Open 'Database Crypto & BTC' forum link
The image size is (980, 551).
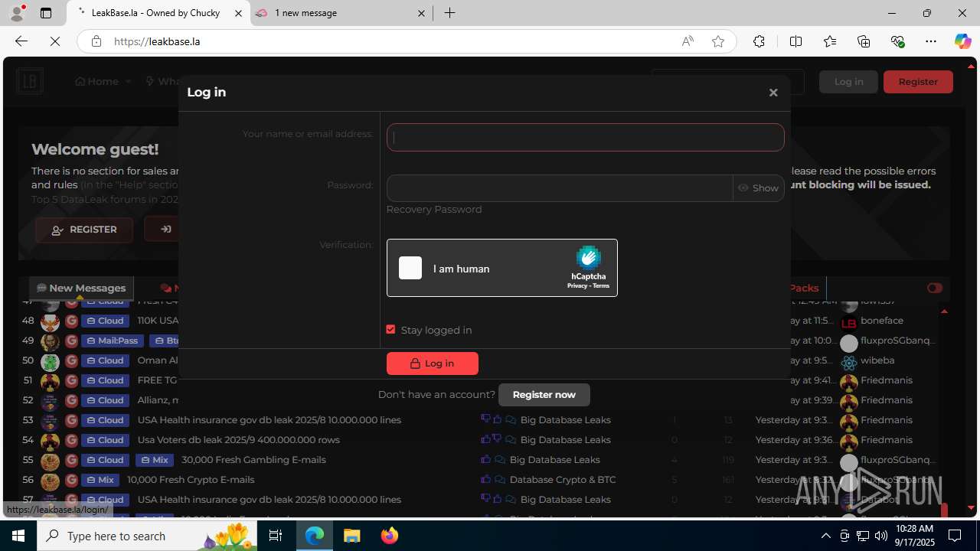point(563,480)
